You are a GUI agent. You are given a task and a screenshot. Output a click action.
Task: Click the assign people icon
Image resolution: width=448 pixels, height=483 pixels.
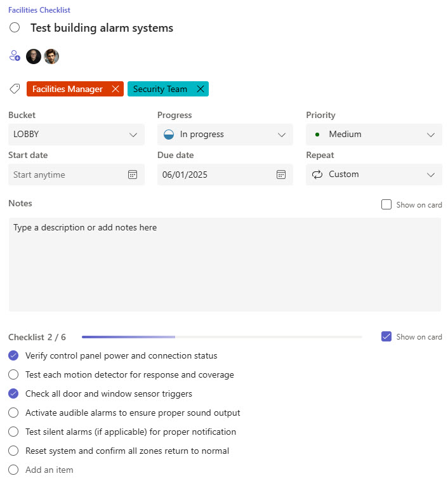tap(15, 56)
